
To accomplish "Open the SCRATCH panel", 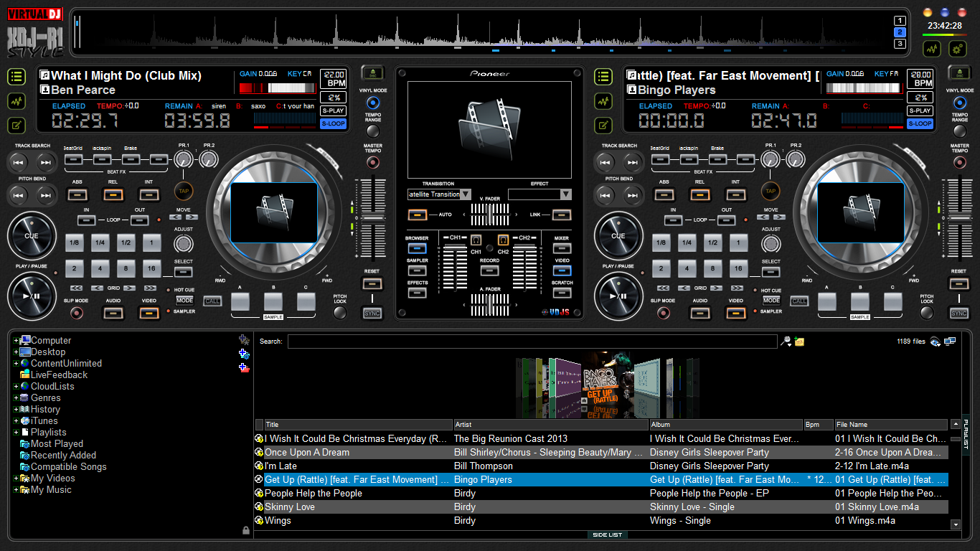I will pos(562,293).
